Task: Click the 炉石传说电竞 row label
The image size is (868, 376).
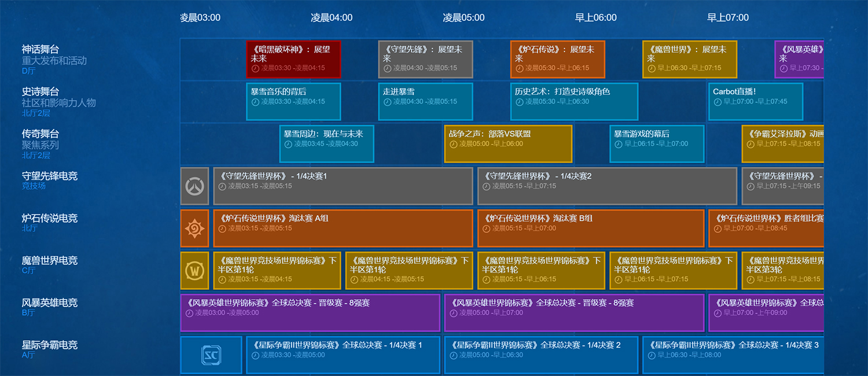Action: [x=50, y=219]
